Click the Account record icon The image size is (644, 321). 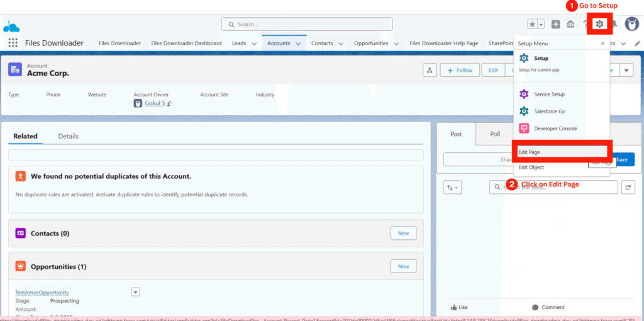[x=15, y=70]
